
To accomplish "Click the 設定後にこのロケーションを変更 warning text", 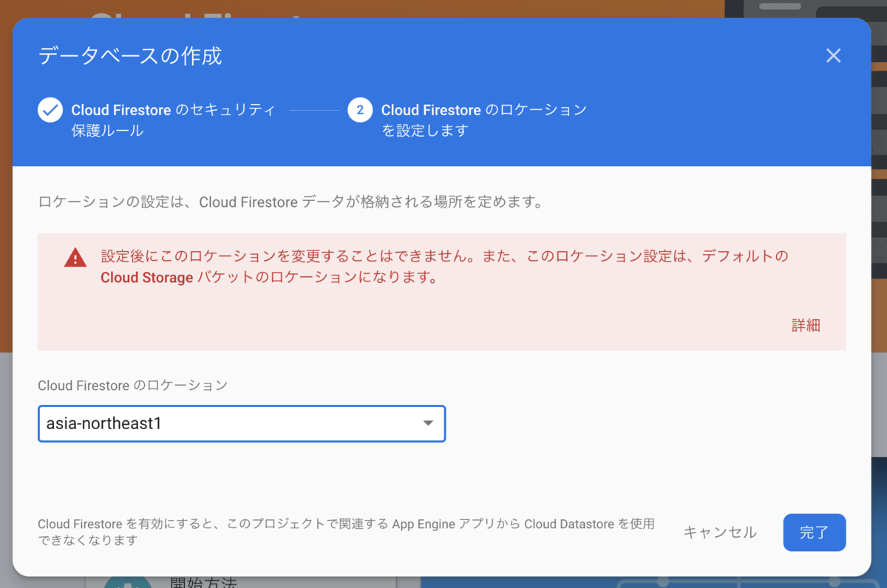I will pos(444,267).
